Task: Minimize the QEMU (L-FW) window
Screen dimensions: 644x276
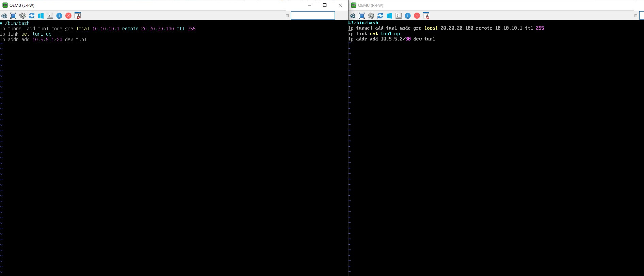Action: [x=309, y=5]
